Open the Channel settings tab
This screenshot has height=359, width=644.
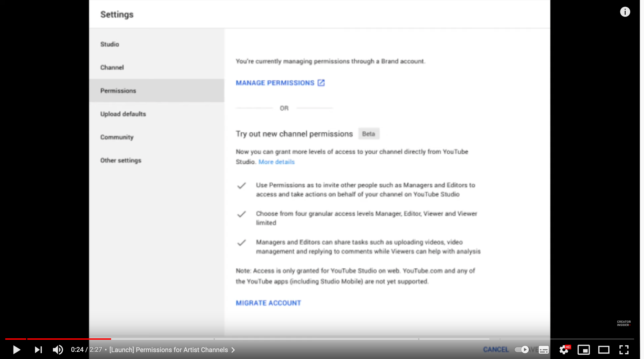point(157,67)
